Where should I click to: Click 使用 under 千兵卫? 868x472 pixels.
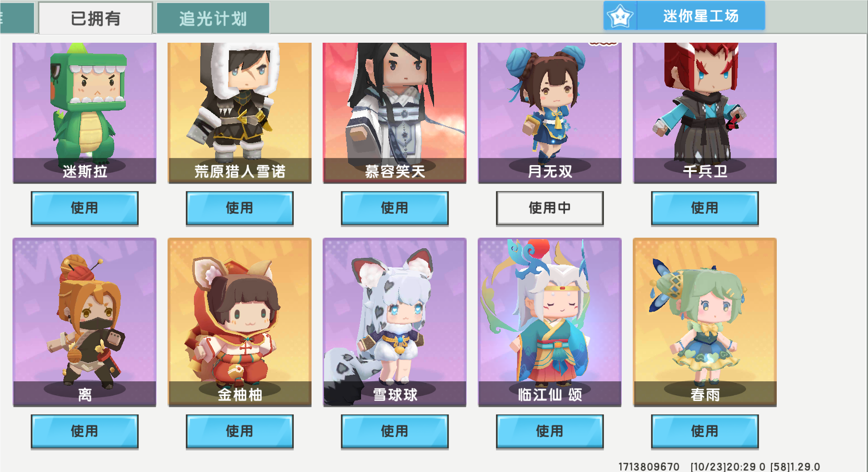point(705,208)
